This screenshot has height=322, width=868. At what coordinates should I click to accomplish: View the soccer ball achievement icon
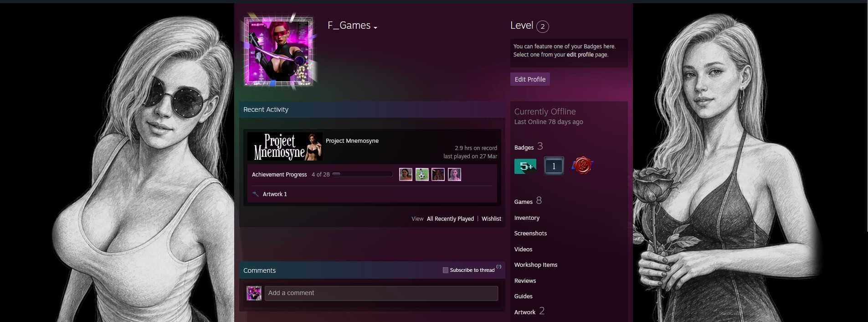422,174
